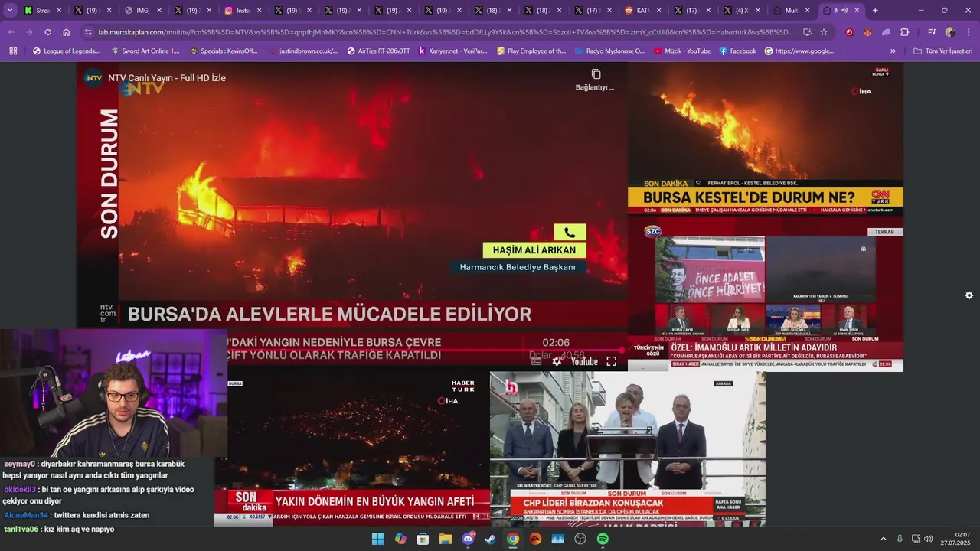Open Spotify from the taskbar
The height and width of the screenshot is (551, 980).
pos(603,539)
